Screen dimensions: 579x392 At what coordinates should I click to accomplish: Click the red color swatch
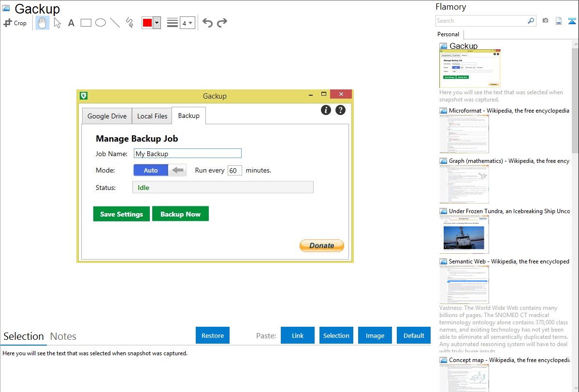point(147,23)
